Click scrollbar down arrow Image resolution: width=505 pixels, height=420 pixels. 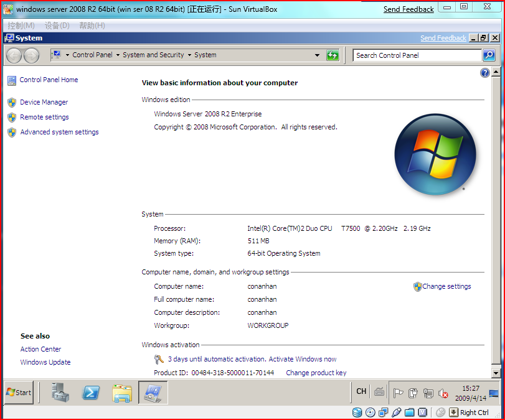(x=496, y=373)
